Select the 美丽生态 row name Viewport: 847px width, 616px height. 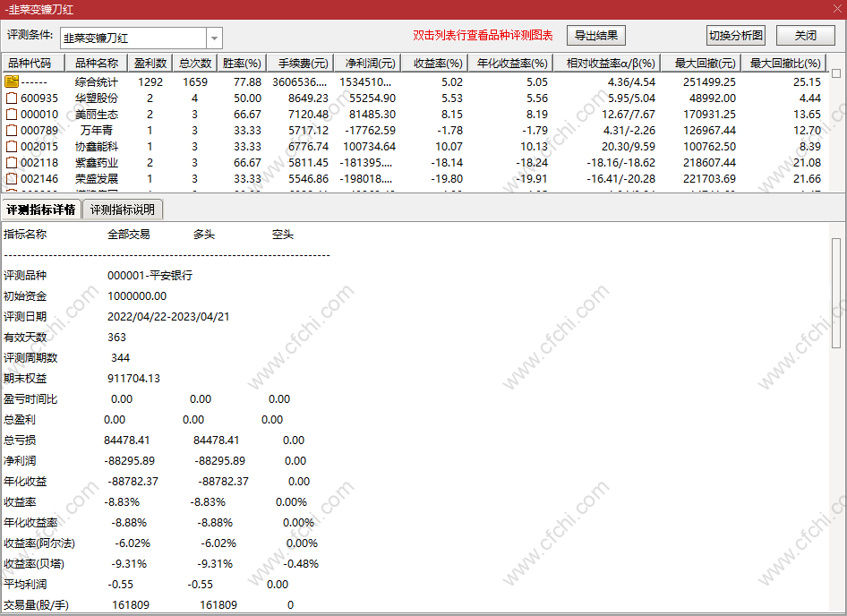[96, 115]
